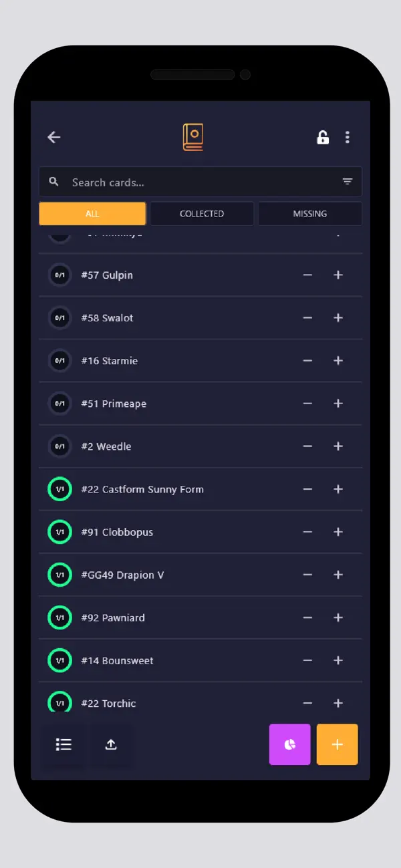The height and width of the screenshot is (868, 401).
Task: Open the filter options in search bar
Action: click(348, 182)
